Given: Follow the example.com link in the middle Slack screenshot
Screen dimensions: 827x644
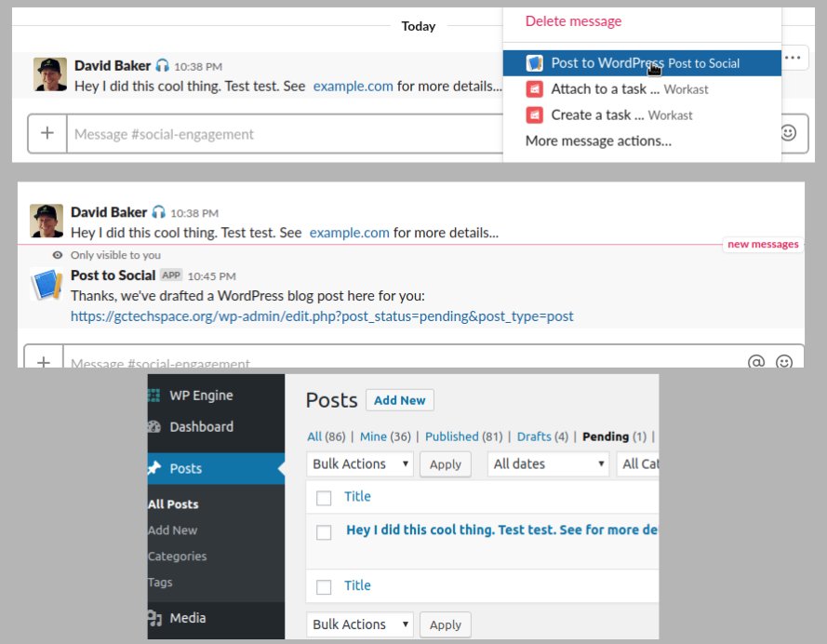Looking at the screenshot, I should click(349, 233).
